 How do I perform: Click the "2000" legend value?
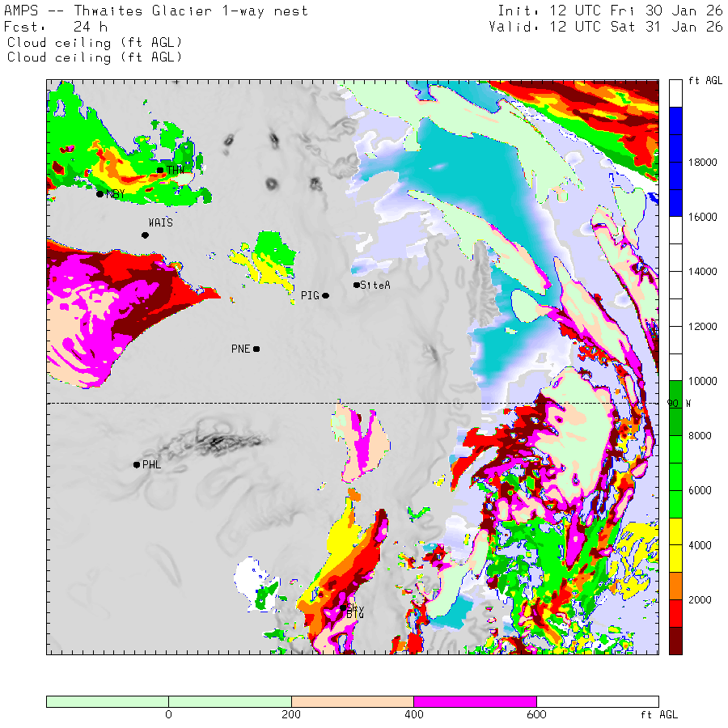[x=700, y=600]
